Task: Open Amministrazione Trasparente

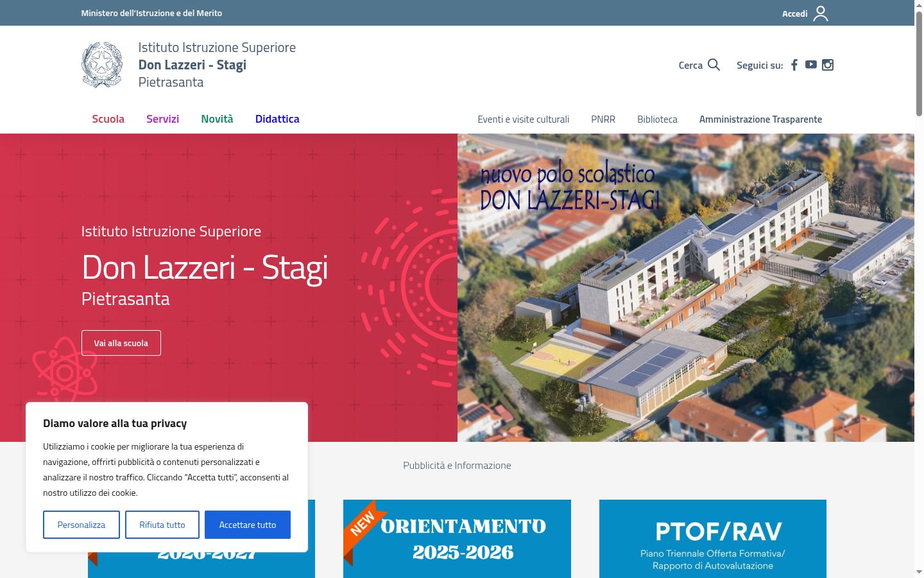Action: [x=760, y=119]
